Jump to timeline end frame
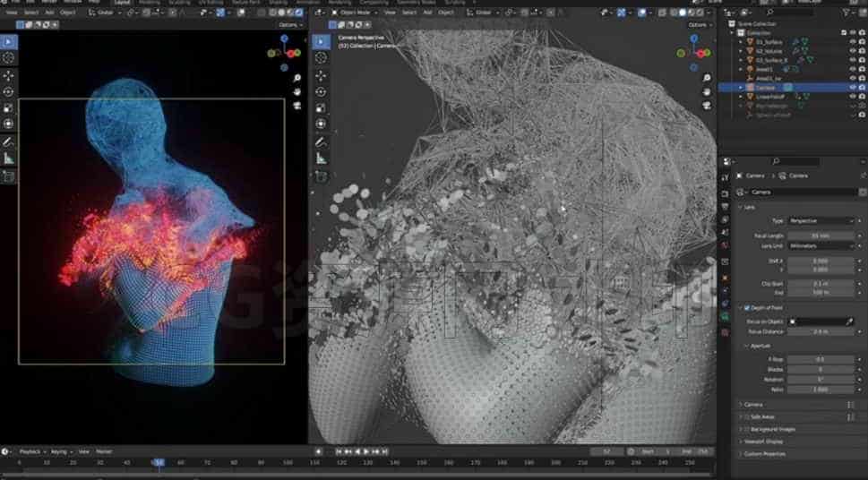868x480 pixels. (x=384, y=451)
